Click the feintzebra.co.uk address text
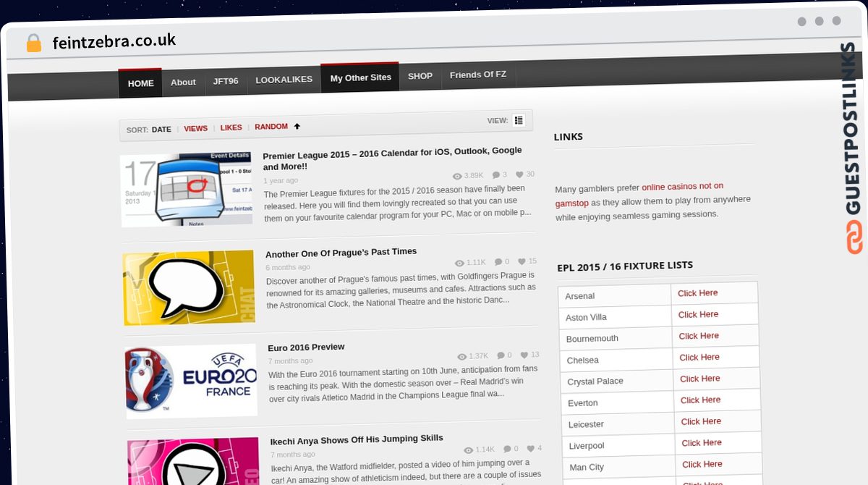 pos(114,41)
